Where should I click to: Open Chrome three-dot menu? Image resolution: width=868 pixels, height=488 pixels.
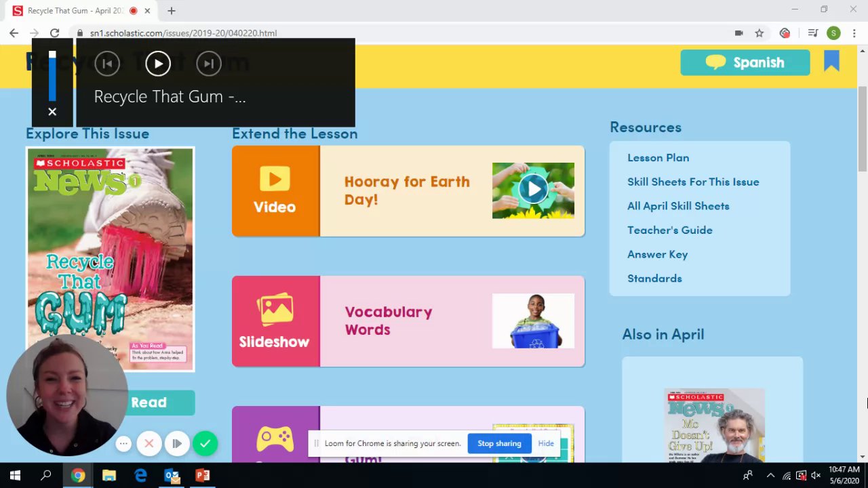coord(854,33)
